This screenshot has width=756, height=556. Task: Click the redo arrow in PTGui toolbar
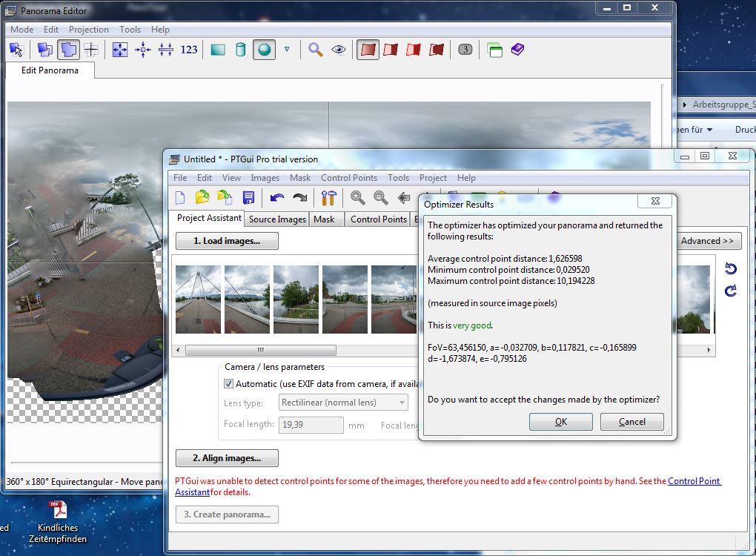pyautogui.click(x=299, y=198)
